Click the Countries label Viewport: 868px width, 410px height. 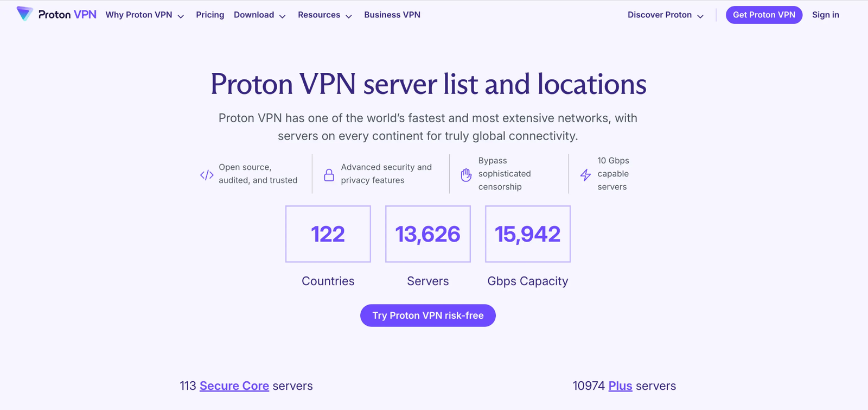point(328,281)
